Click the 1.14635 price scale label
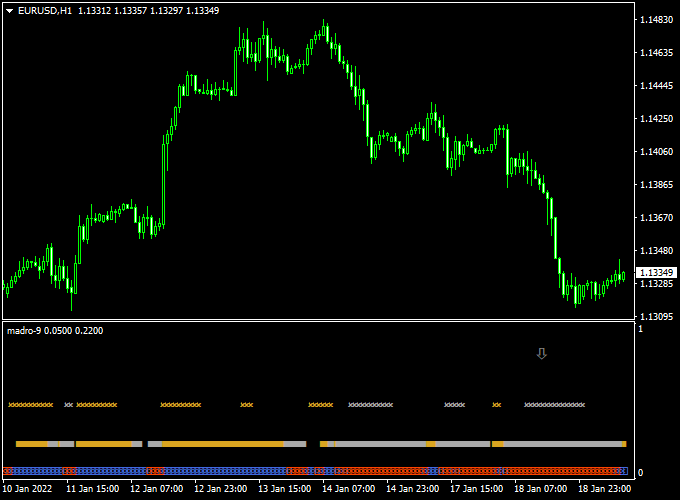 coord(657,52)
